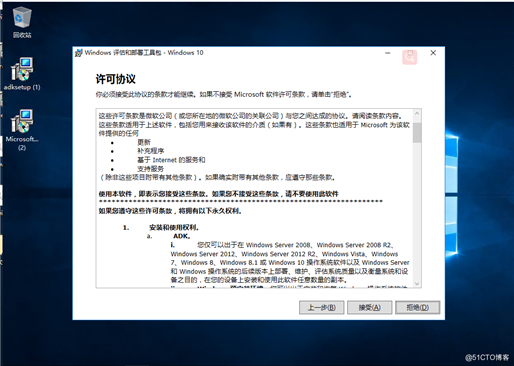Image resolution: width=514 pixels, height=366 pixels.
Task: Click the '补充程序' bullet item text
Action: [x=151, y=151]
